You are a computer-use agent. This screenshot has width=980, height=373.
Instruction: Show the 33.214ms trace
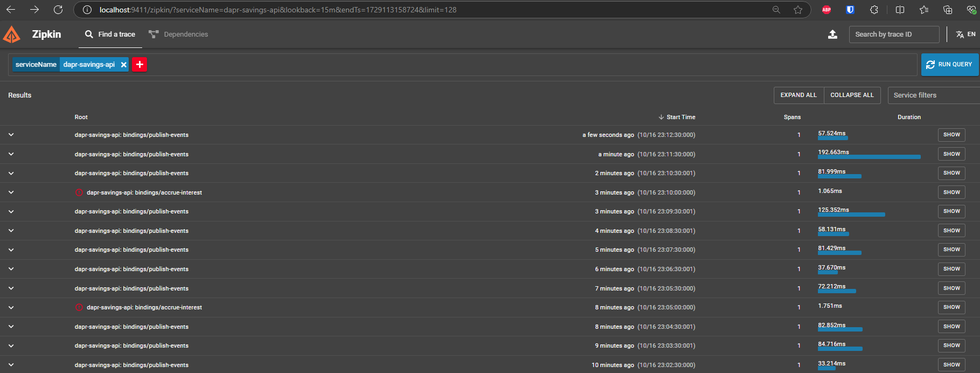[951, 365]
